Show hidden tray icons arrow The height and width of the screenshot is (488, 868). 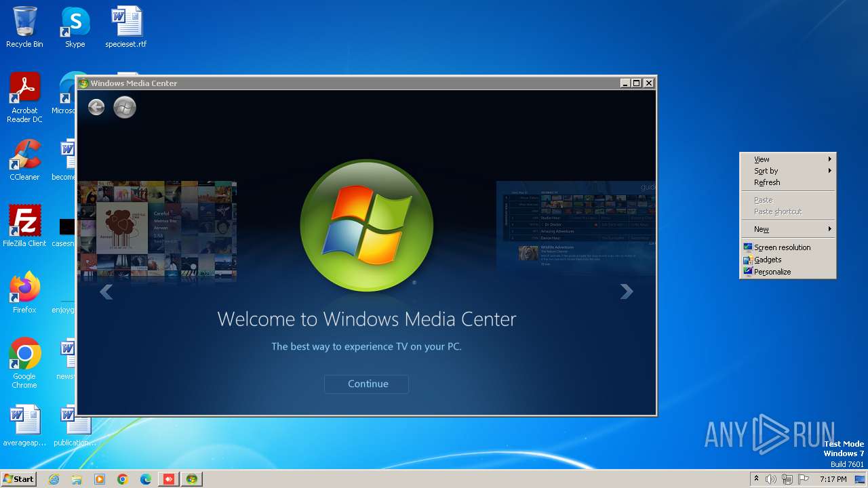pos(756,479)
